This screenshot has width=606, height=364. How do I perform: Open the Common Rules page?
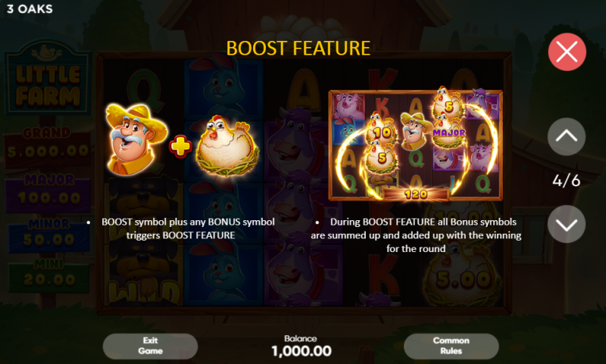pyautogui.click(x=451, y=346)
